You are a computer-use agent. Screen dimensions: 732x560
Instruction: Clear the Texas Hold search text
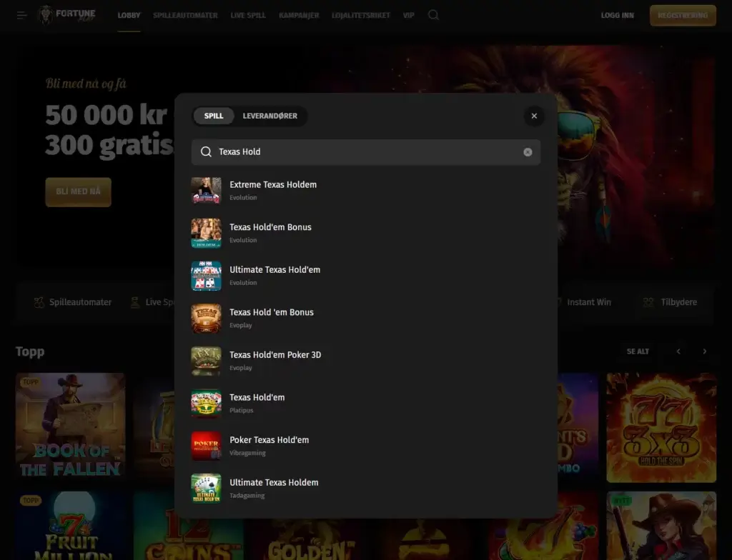point(528,152)
